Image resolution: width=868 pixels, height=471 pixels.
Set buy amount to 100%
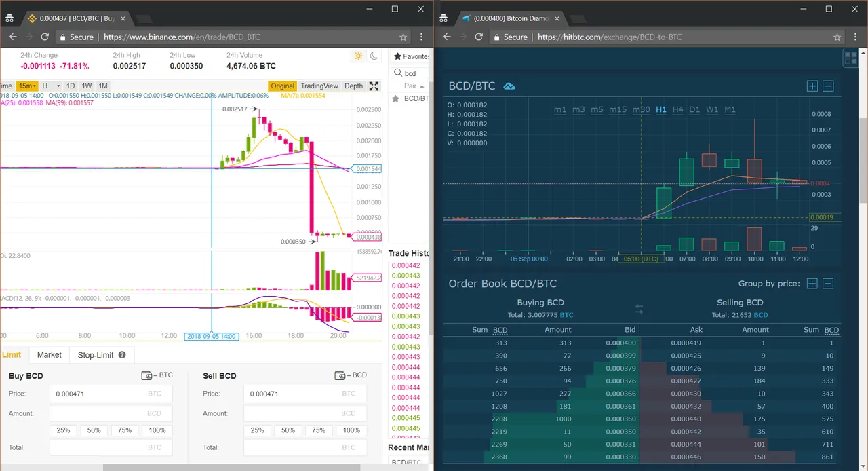[x=157, y=430]
